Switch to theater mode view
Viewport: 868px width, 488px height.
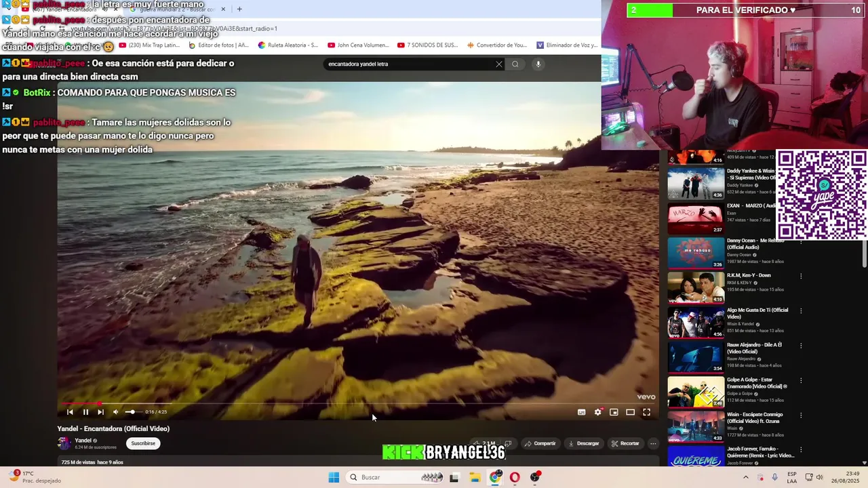(630, 412)
